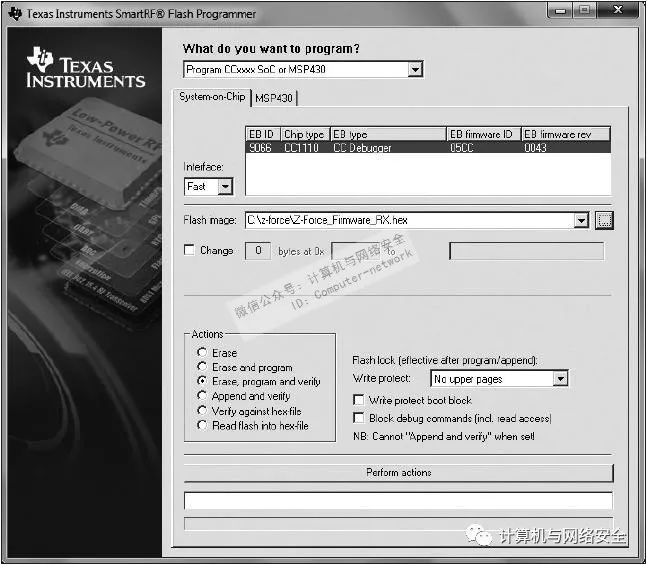Image resolution: width=647 pixels, height=565 pixels.
Task: Select the CC1110 CC Debugger device row
Action: pos(428,147)
